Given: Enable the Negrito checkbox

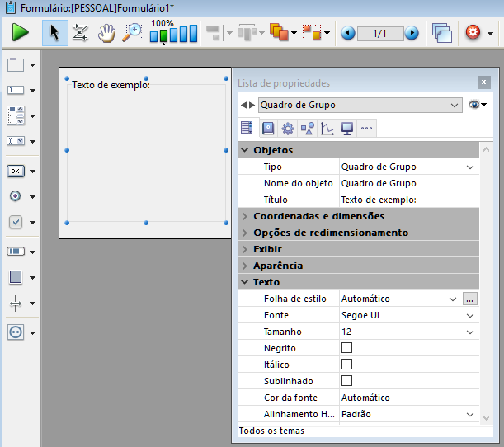Looking at the screenshot, I should click(x=346, y=348).
